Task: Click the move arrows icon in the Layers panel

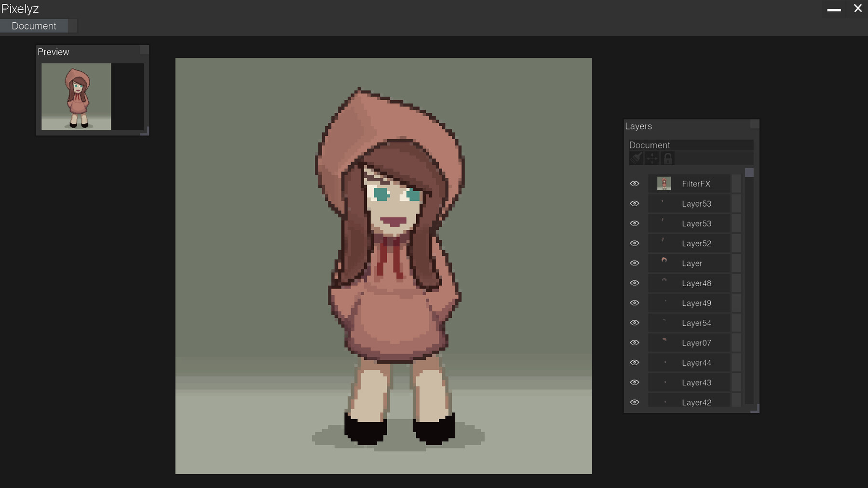Action: (x=652, y=158)
